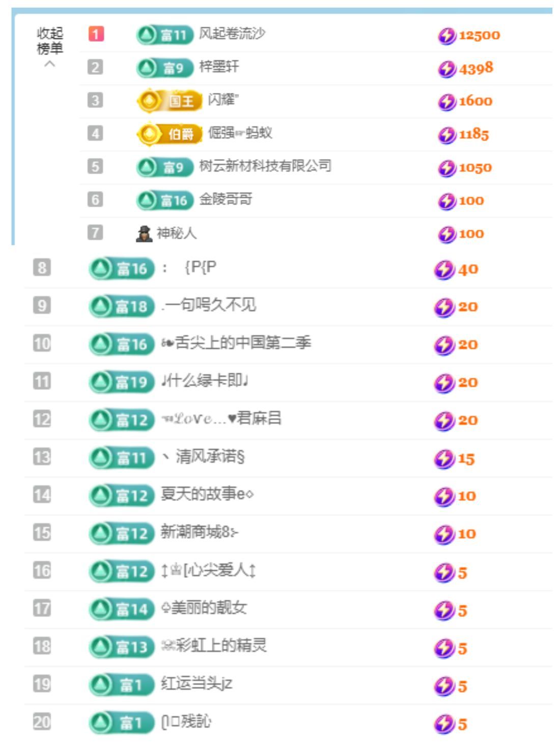The height and width of the screenshot is (747, 560).
Task: Click the red rank 1 badge
Action: point(96,34)
